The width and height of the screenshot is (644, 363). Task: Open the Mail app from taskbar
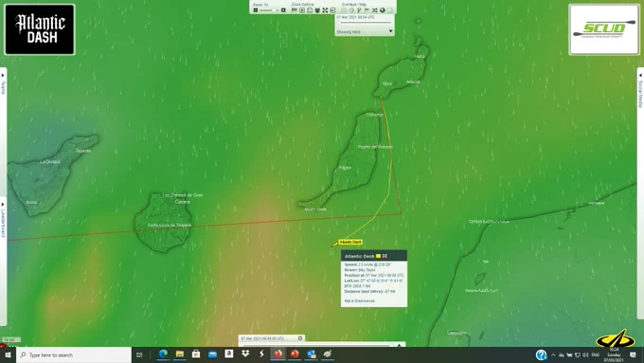pyautogui.click(x=212, y=354)
